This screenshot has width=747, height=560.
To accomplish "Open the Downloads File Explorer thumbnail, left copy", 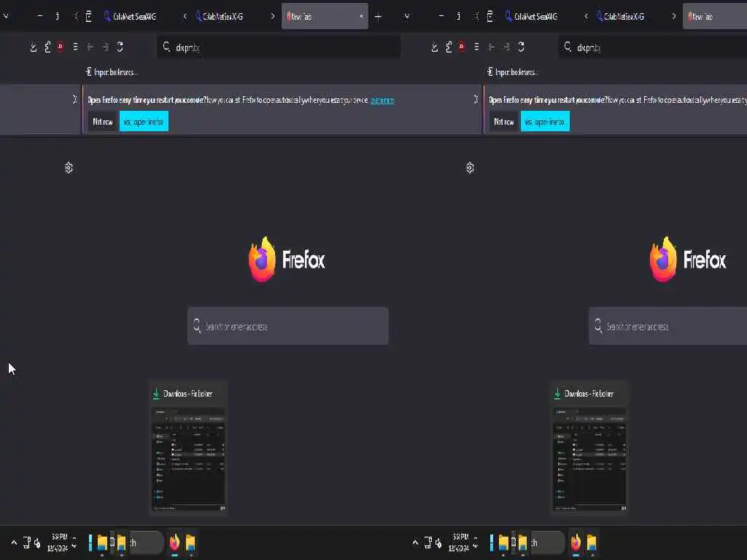I will point(188,448).
